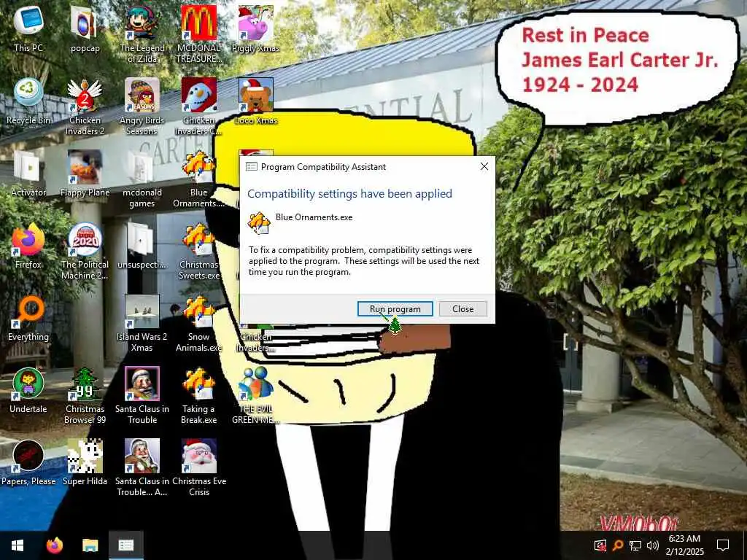Select the Firefox desktop shortcut
747x560 pixels.
[x=28, y=246]
